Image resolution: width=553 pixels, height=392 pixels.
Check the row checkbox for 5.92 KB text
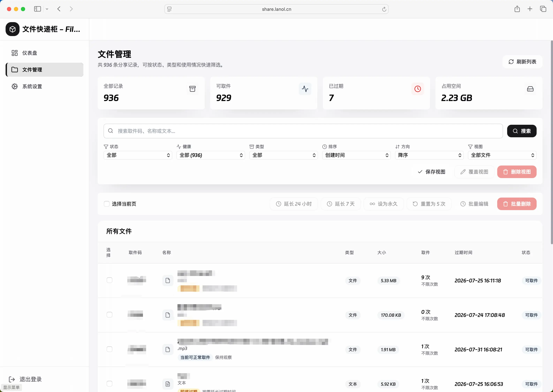point(109,384)
